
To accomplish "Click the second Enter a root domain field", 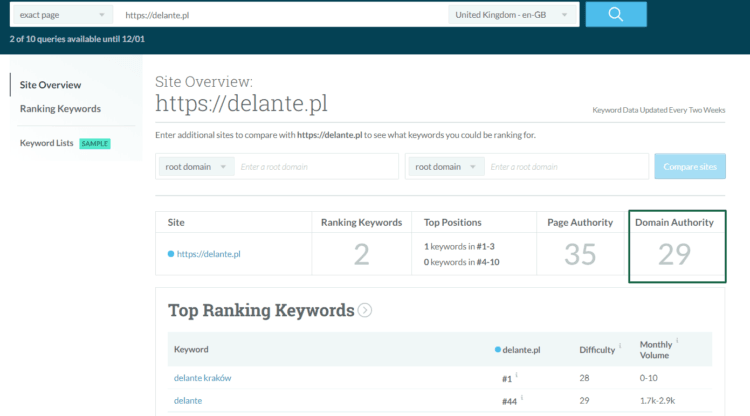I will 566,166.
